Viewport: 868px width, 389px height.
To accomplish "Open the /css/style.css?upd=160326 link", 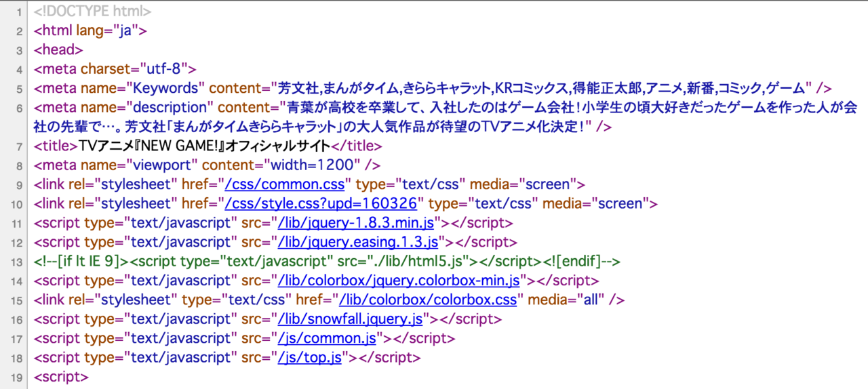I will click(x=320, y=203).
